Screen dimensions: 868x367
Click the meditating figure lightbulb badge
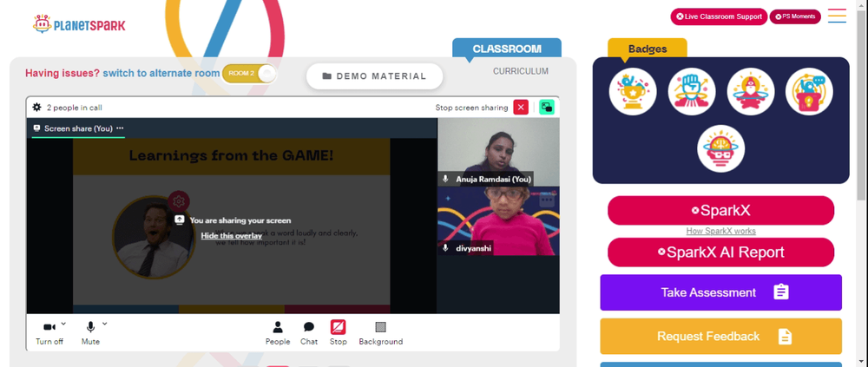click(x=751, y=92)
